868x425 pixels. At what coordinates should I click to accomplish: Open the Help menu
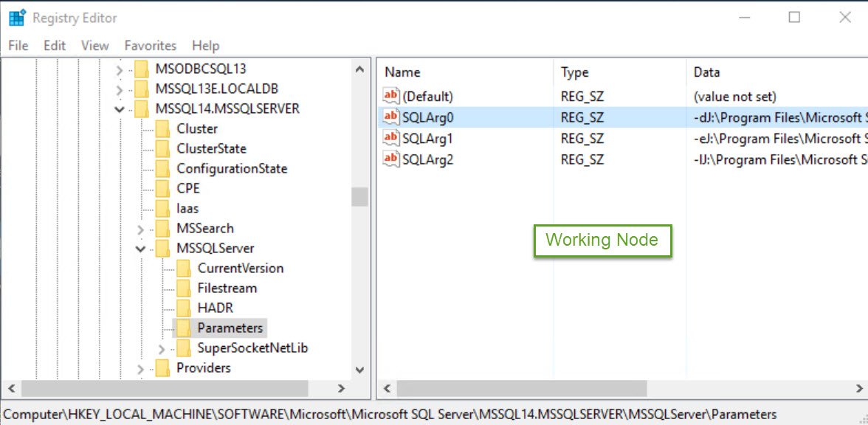(x=206, y=46)
